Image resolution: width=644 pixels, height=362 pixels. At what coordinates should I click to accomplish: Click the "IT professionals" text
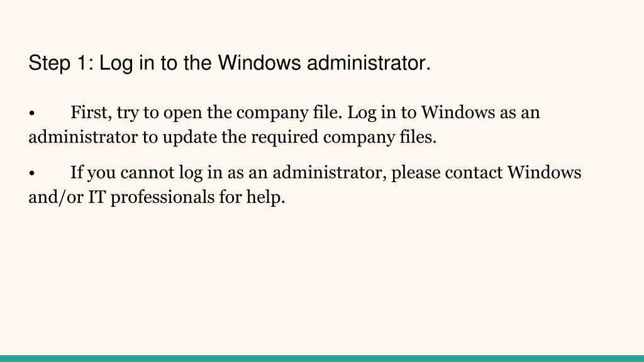(151, 197)
